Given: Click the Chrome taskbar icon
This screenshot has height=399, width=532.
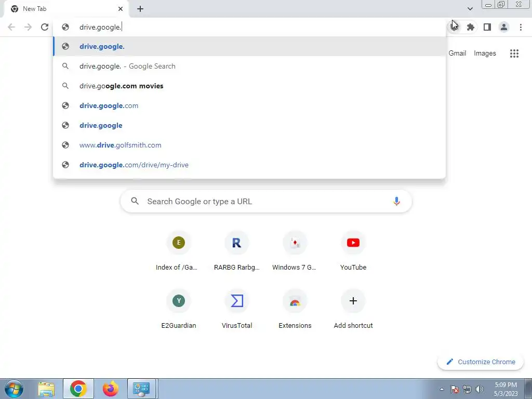Looking at the screenshot, I should [78, 389].
